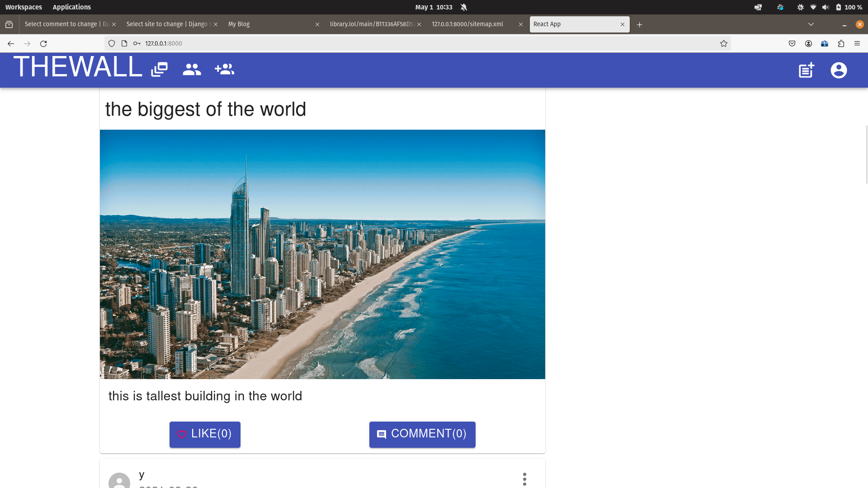Open a new browser tab
This screenshot has width=868, height=488.
639,24
